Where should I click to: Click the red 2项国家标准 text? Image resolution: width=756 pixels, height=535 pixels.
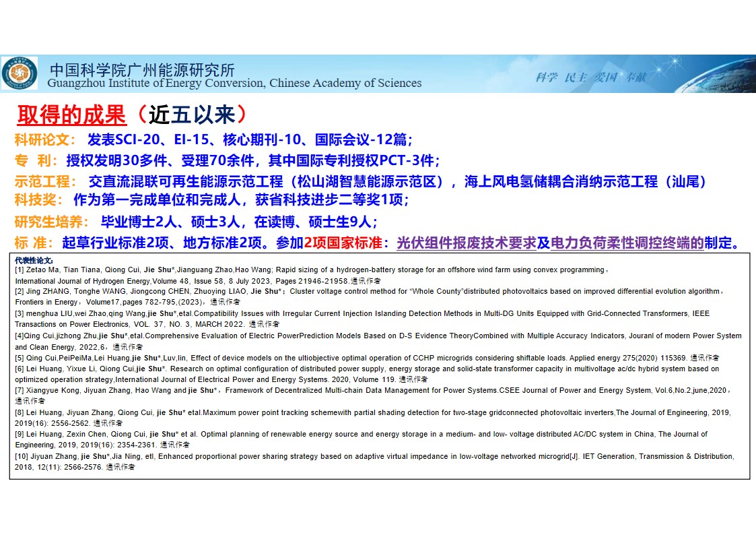coord(343,243)
